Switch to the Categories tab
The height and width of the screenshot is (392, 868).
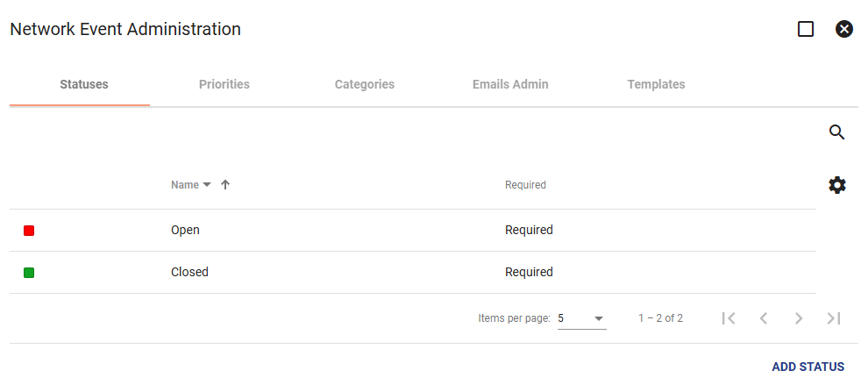tap(364, 84)
